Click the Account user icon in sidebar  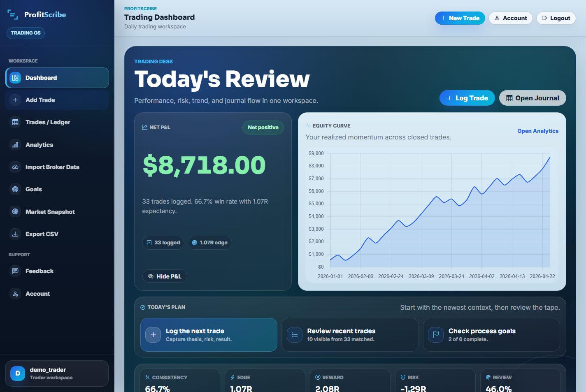point(15,294)
